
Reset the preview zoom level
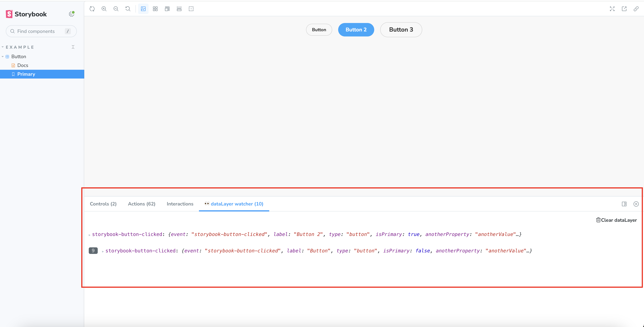128,9
